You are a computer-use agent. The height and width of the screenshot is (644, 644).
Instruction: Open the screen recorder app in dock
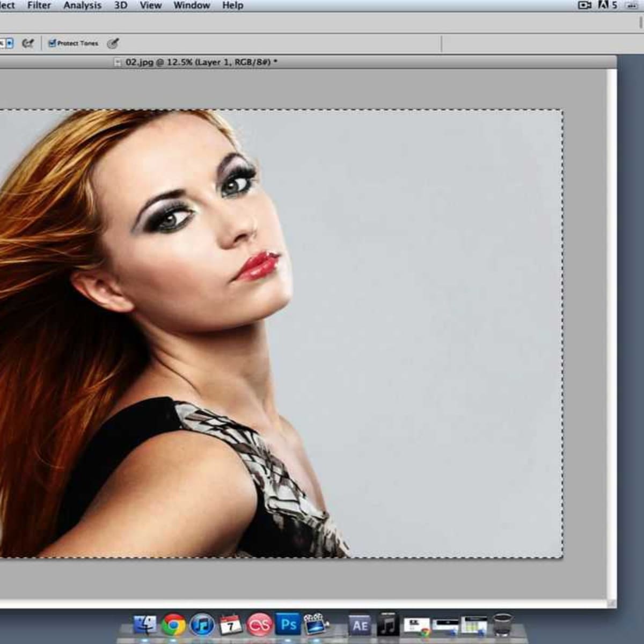click(x=317, y=625)
